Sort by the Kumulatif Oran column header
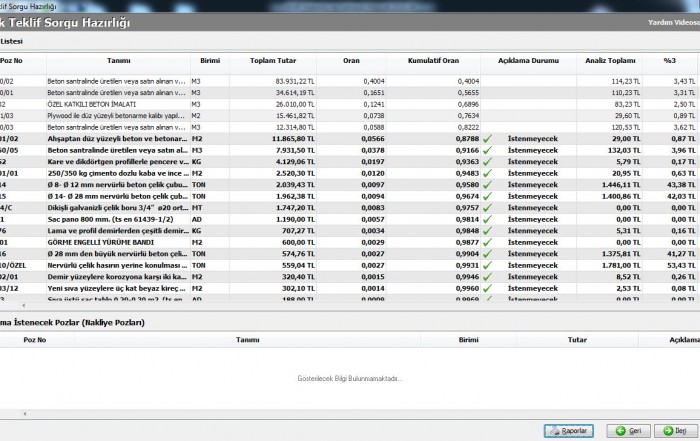Screen dimensions: 700x441 tap(433, 61)
